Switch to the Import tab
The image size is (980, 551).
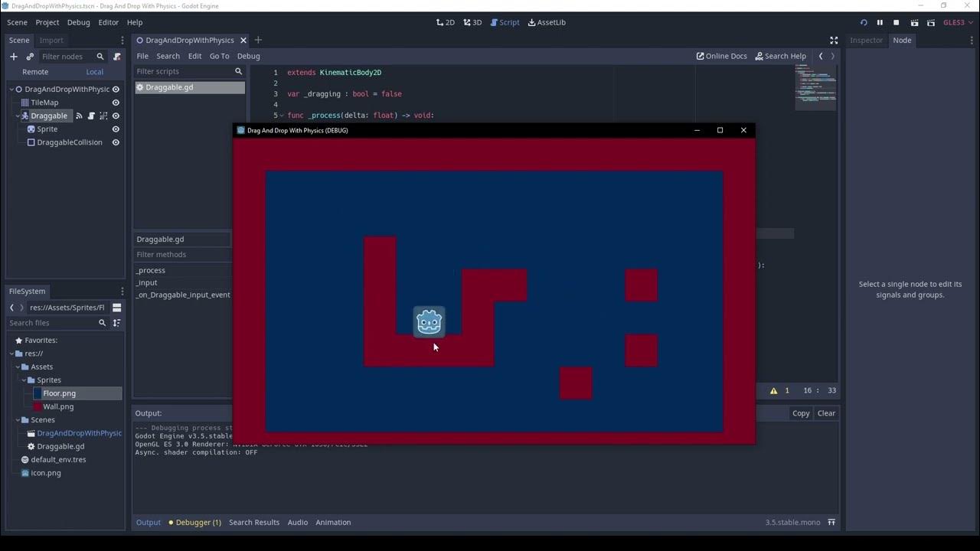51,41
